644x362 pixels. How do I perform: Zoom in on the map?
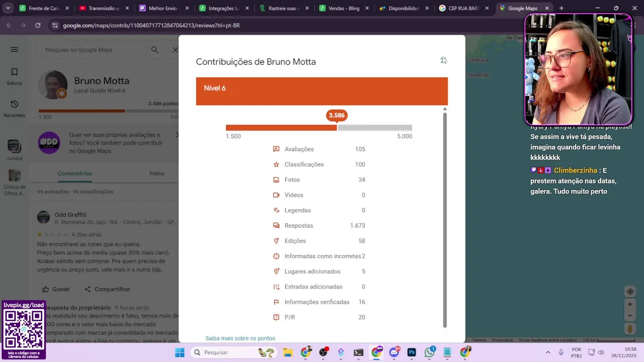coord(629,304)
